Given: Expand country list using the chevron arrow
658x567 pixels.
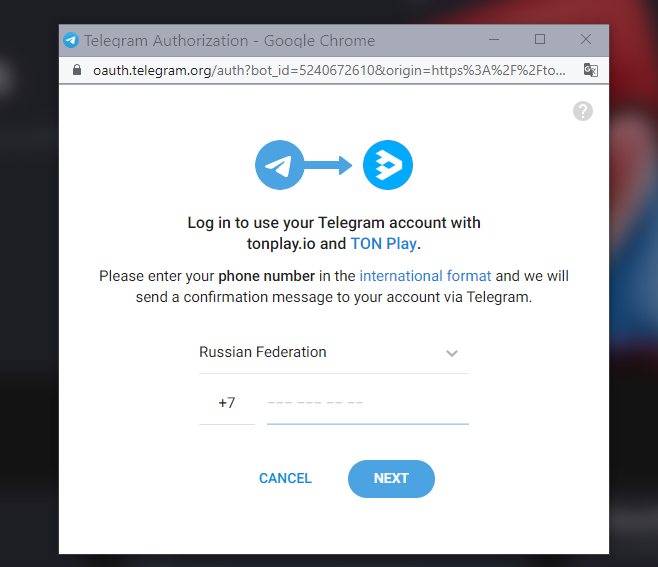Looking at the screenshot, I should pyautogui.click(x=452, y=353).
